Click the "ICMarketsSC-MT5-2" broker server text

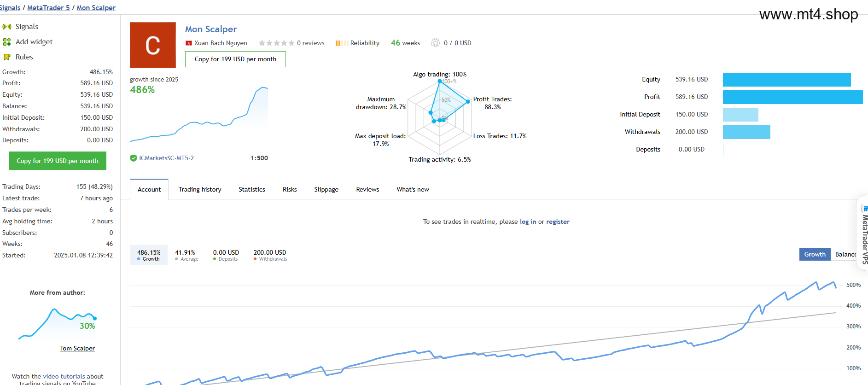[x=166, y=158]
